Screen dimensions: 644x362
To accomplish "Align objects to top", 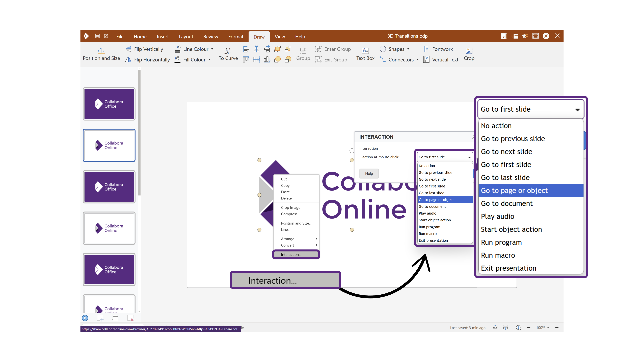I will coord(246,59).
